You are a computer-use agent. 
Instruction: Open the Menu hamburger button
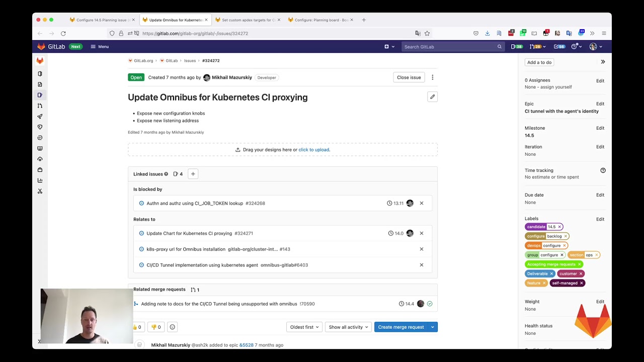(100, 46)
